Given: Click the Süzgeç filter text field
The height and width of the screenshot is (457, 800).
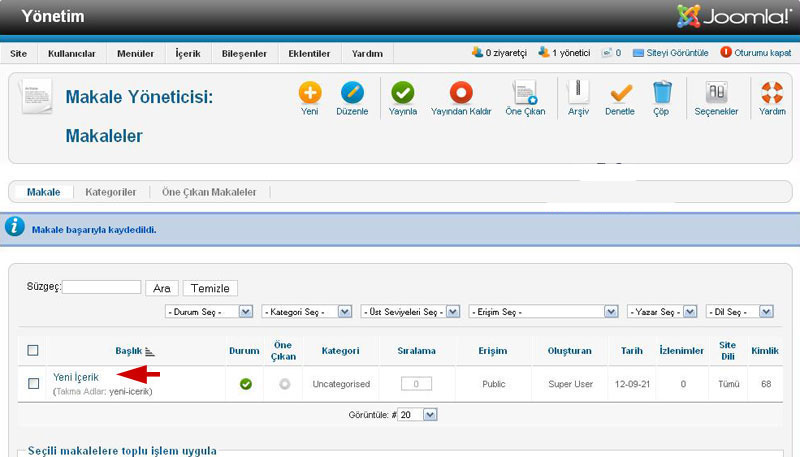Looking at the screenshot, I should coord(102,287).
